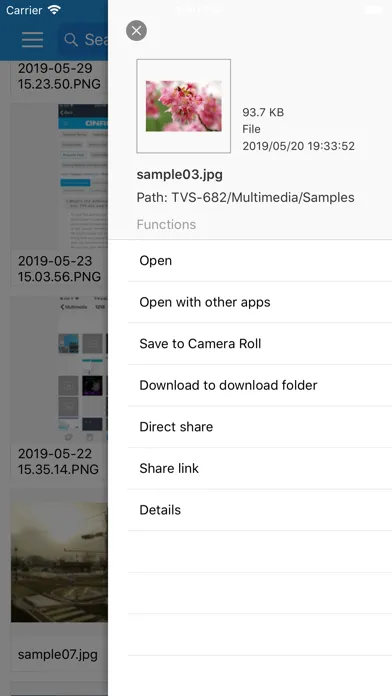Tap the Search input field
Image resolution: width=392 pixels, height=696 pixels.
(83, 40)
